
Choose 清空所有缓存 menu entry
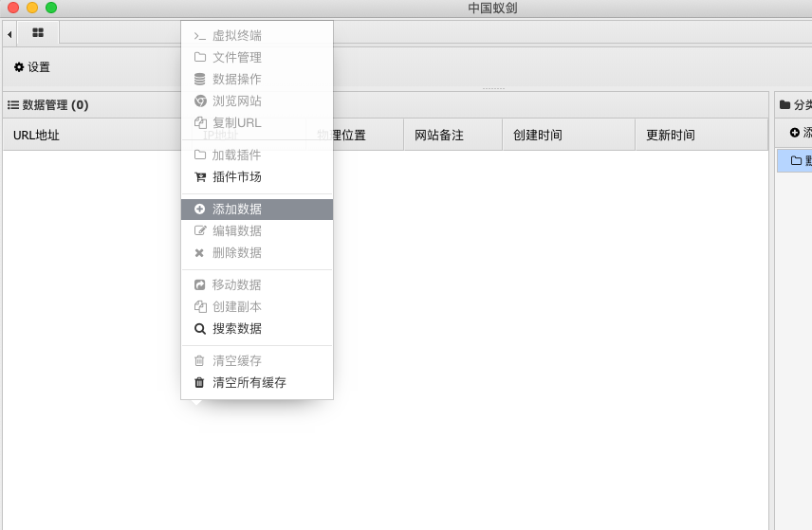pyautogui.click(x=257, y=382)
